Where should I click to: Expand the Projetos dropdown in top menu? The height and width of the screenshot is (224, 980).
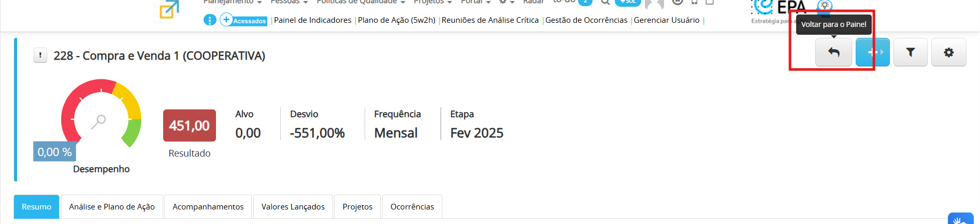[x=433, y=2]
